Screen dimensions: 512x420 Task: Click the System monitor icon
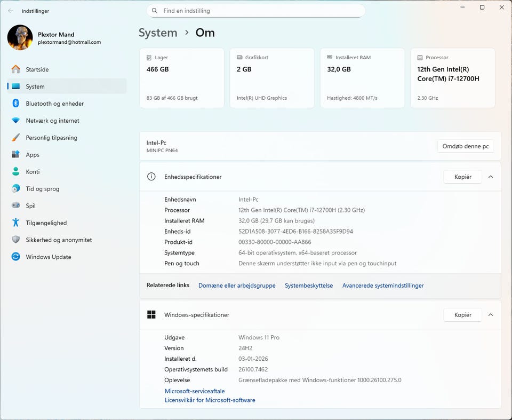[x=15, y=86]
